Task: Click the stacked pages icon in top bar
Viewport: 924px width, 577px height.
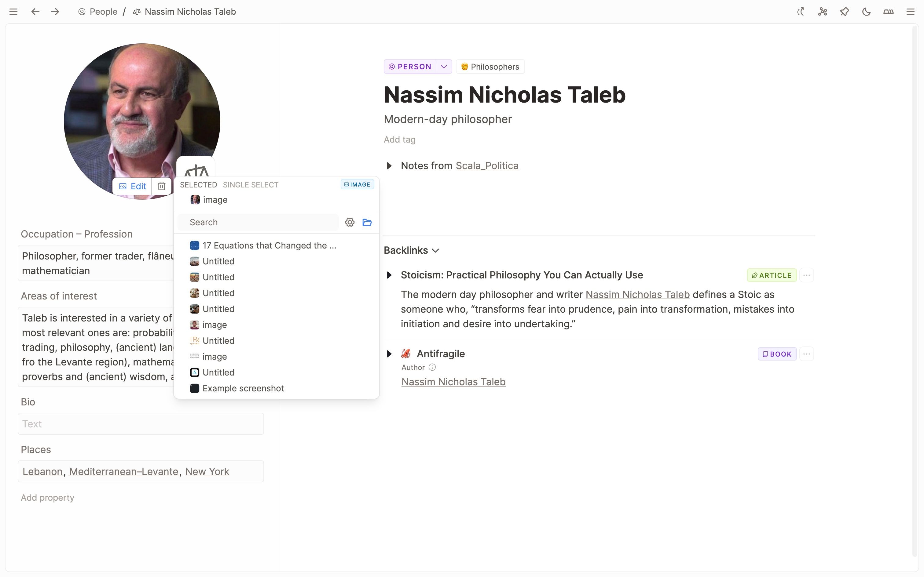Action: pyautogui.click(x=888, y=12)
